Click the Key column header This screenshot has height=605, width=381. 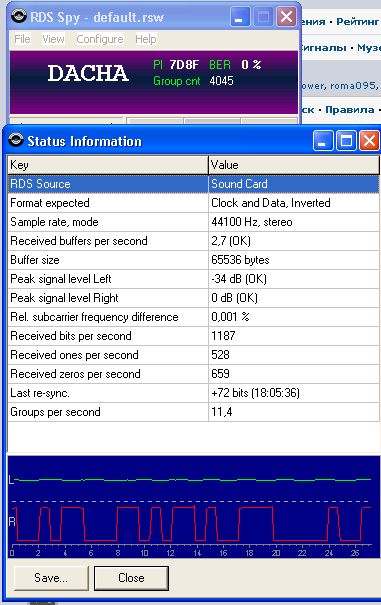pos(108,165)
